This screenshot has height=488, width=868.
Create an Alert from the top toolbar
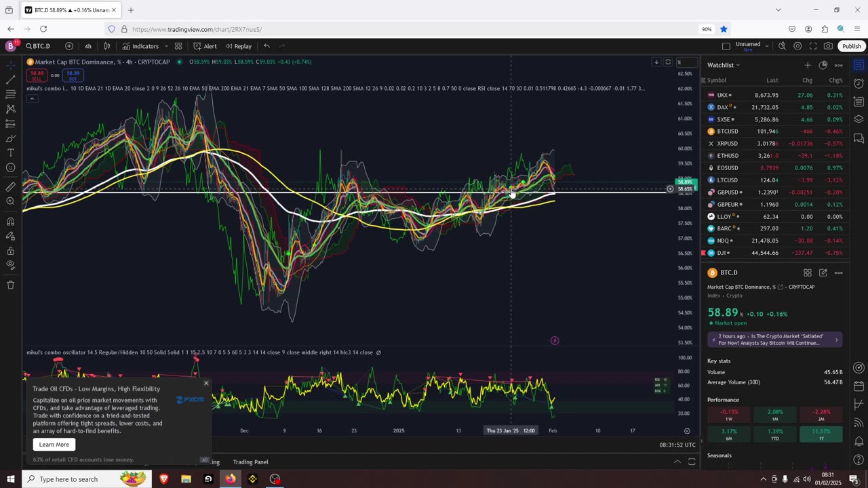tap(205, 46)
